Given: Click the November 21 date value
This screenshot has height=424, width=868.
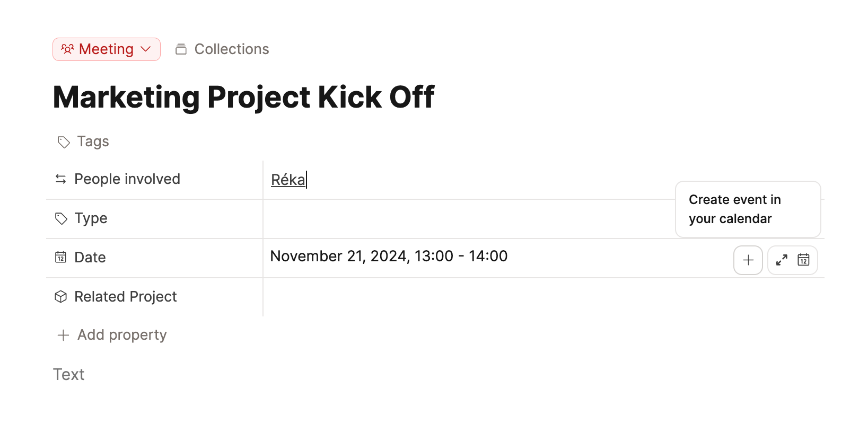Looking at the screenshot, I should click(389, 256).
